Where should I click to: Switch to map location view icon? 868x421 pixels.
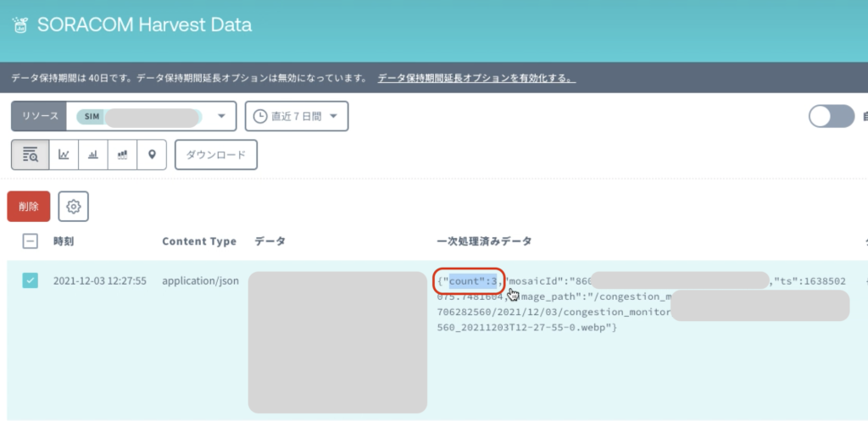coord(152,155)
